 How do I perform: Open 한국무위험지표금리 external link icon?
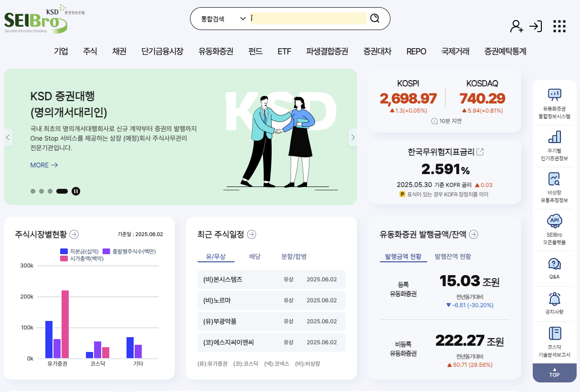[x=480, y=152]
